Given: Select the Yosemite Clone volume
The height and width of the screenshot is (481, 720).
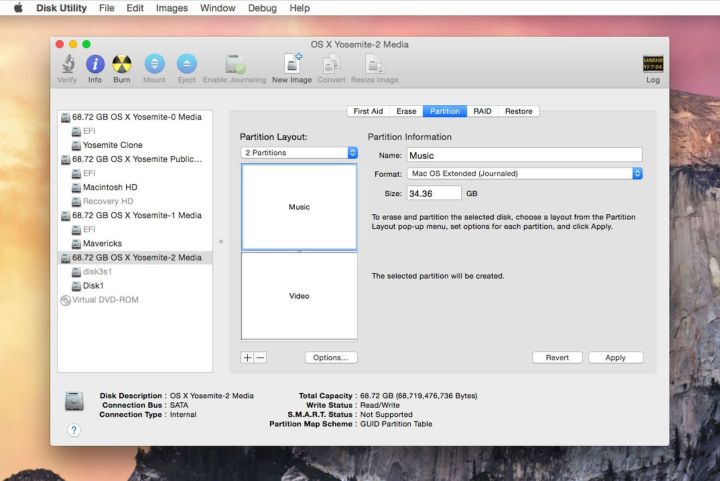Looking at the screenshot, I should click(135, 145).
